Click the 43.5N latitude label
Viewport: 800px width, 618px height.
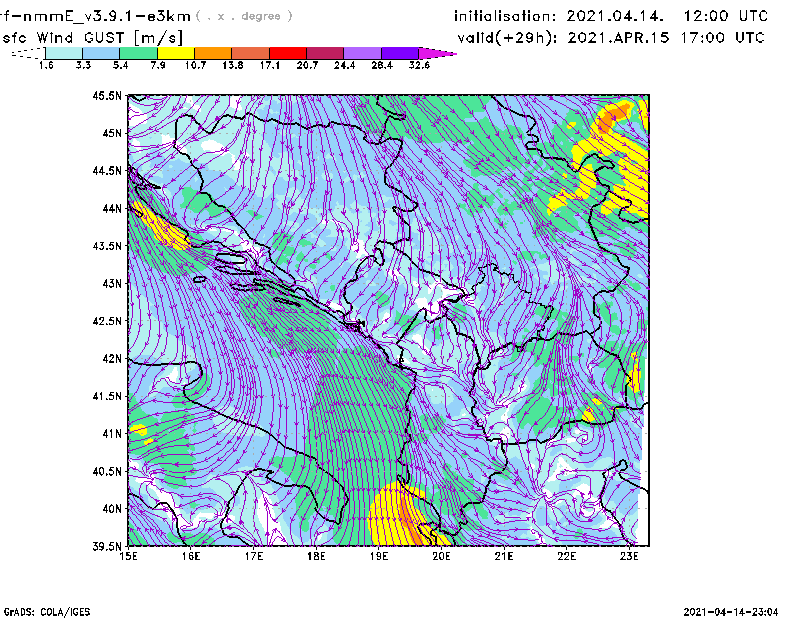107,246
